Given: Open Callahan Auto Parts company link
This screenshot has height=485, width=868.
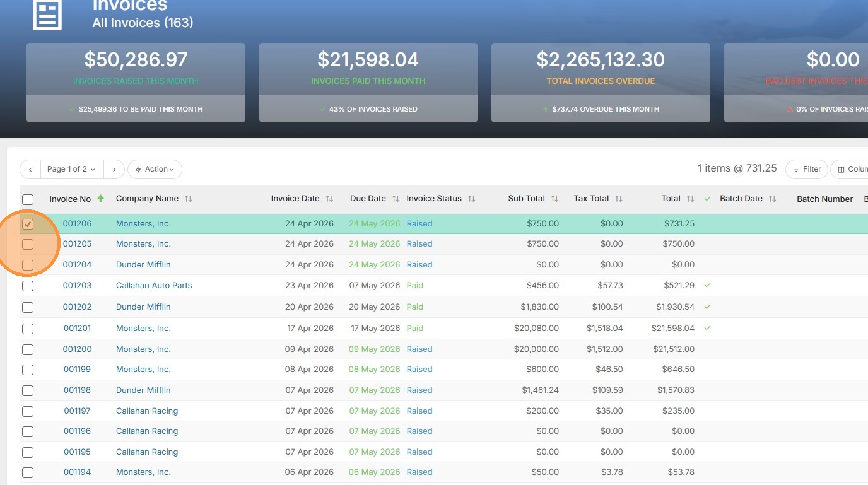Looking at the screenshot, I should [x=154, y=285].
